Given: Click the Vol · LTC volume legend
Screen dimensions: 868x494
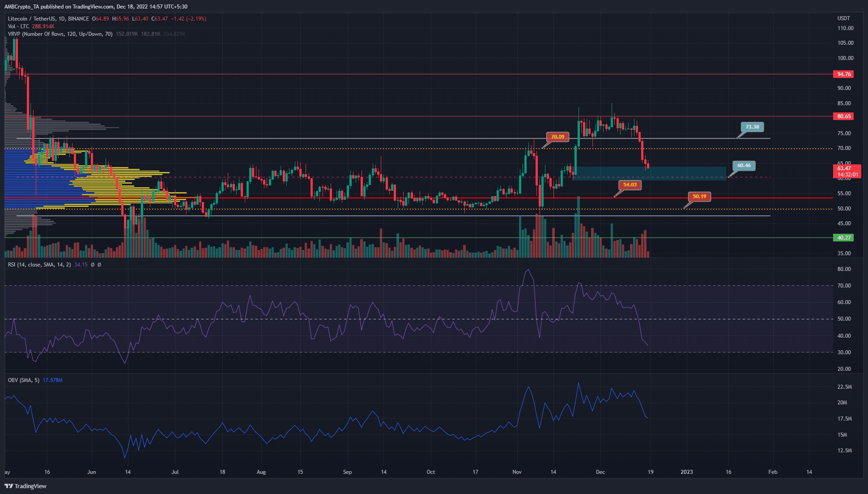Looking at the screenshot, I should (19, 26).
